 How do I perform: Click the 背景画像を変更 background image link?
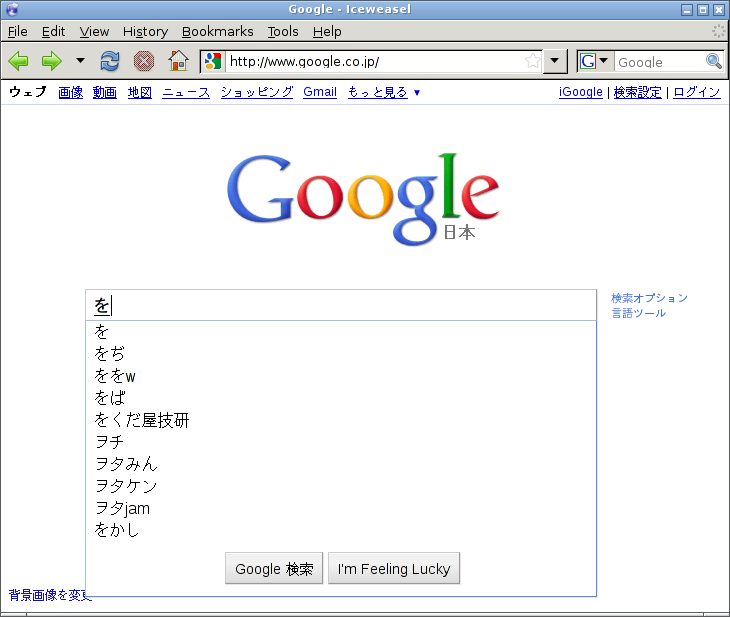(x=50, y=595)
